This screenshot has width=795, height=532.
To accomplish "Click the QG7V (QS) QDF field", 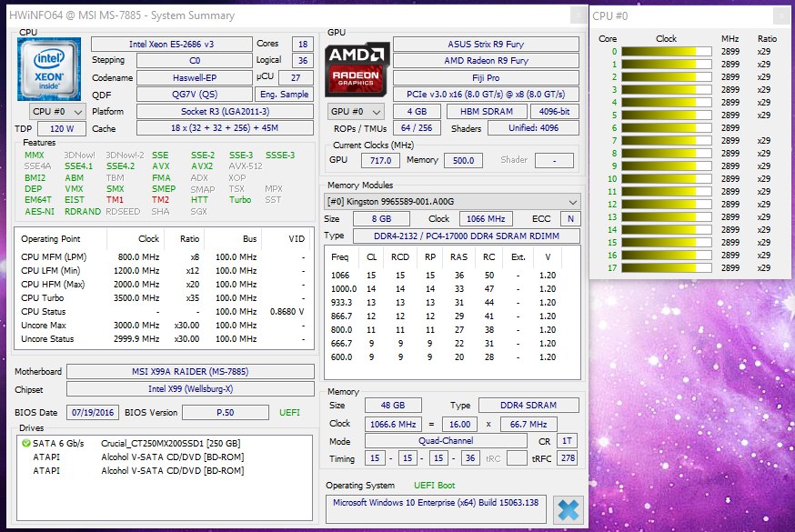I will pos(195,95).
